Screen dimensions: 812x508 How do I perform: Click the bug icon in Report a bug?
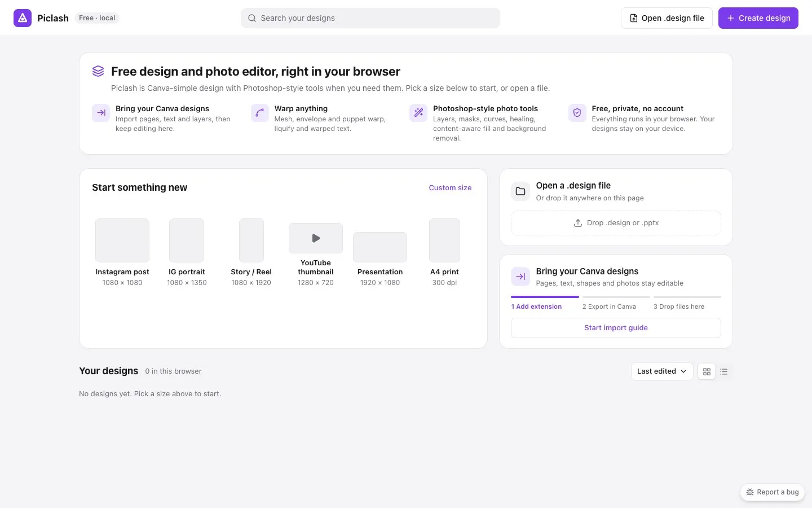coord(750,492)
